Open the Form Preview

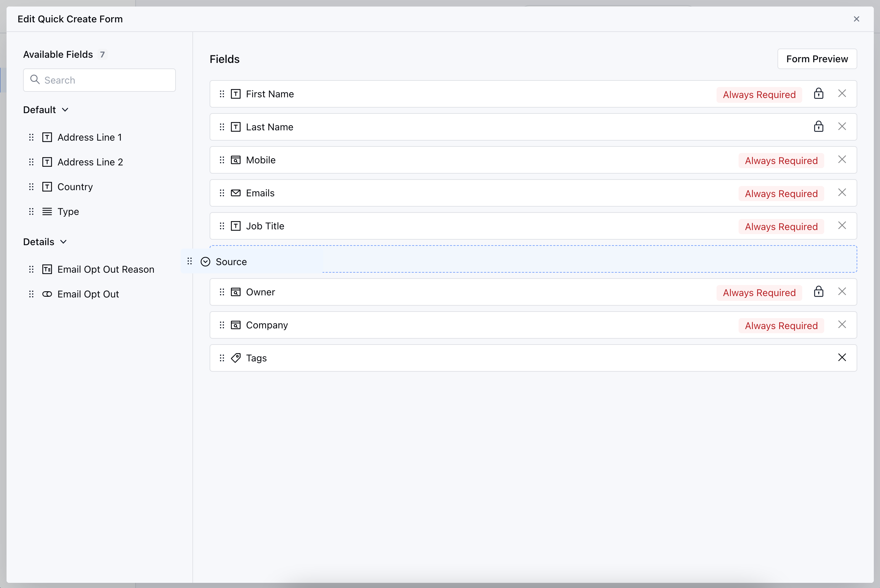pyautogui.click(x=817, y=59)
